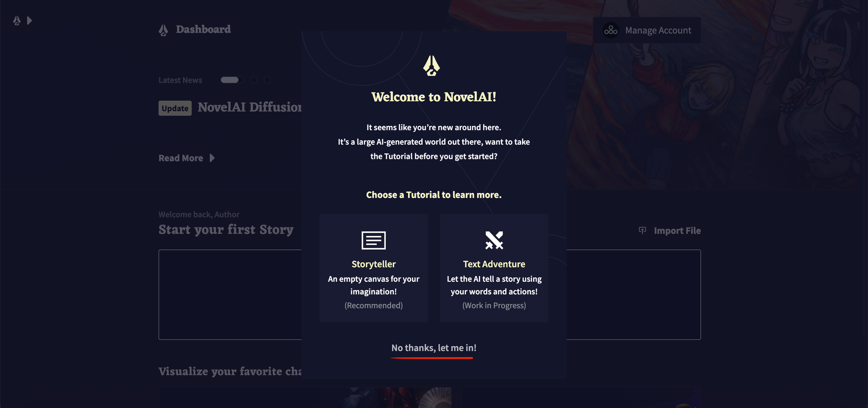Skip tutorial via No thanks, let me in!
This screenshot has width=868, height=408.
(x=434, y=348)
